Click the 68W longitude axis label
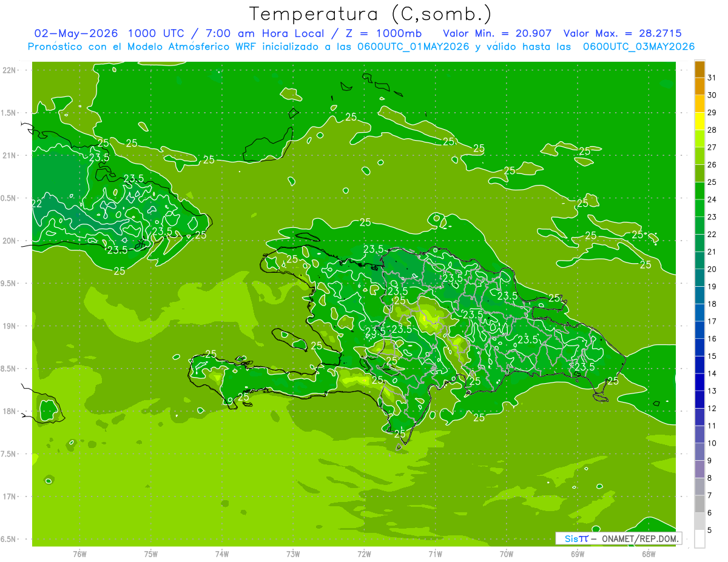Screen dimensions: 728x562 click(x=649, y=554)
